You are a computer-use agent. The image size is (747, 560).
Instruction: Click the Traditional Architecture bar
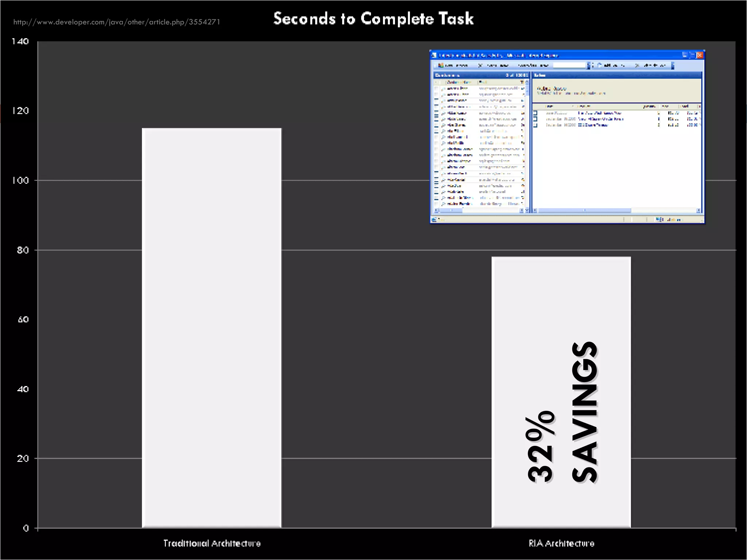click(212, 328)
